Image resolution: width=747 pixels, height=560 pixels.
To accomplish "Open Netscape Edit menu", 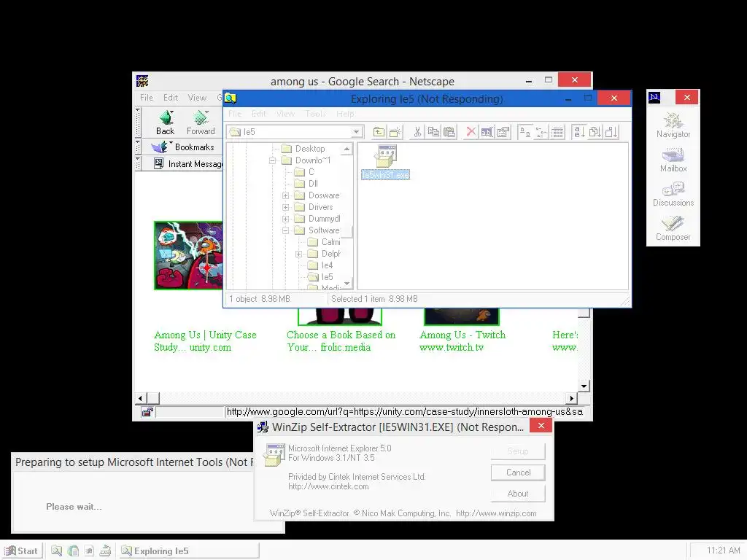I will (x=170, y=98).
